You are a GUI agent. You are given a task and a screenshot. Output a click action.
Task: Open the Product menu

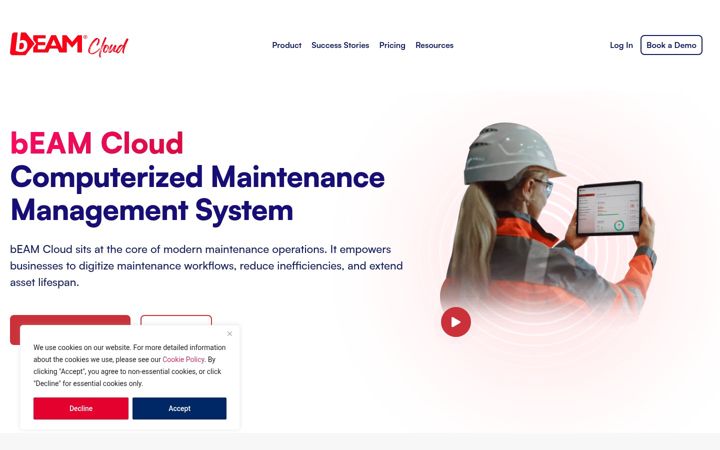pyautogui.click(x=287, y=45)
